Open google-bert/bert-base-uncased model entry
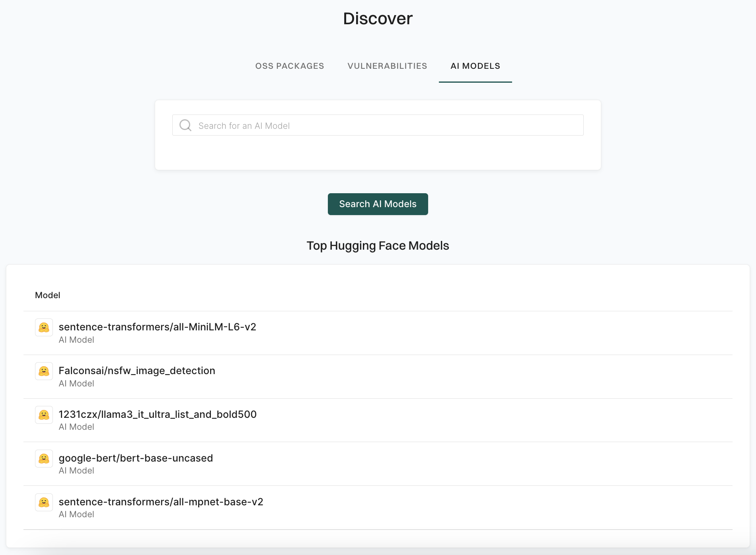The image size is (756, 555). tap(136, 458)
